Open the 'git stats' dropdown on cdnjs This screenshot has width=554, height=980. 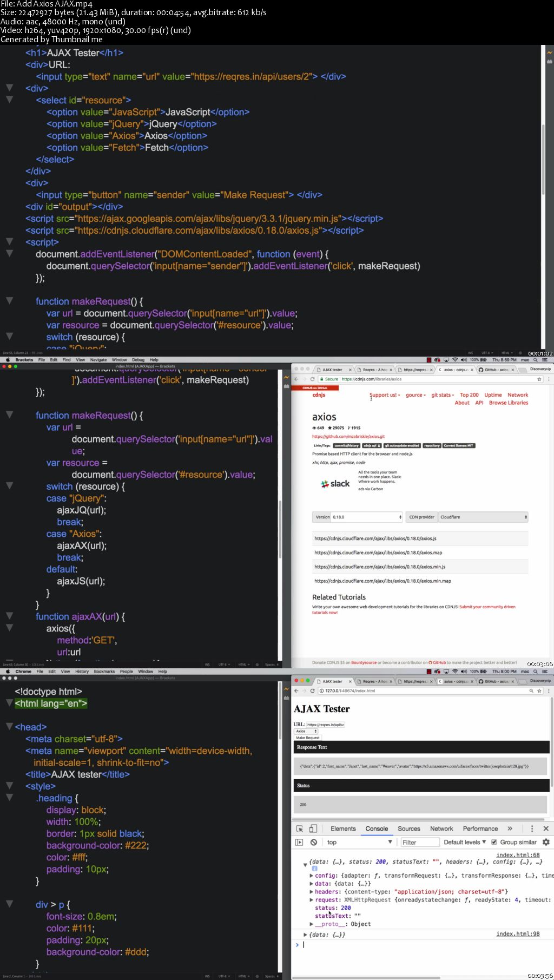pyautogui.click(x=443, y=395)
